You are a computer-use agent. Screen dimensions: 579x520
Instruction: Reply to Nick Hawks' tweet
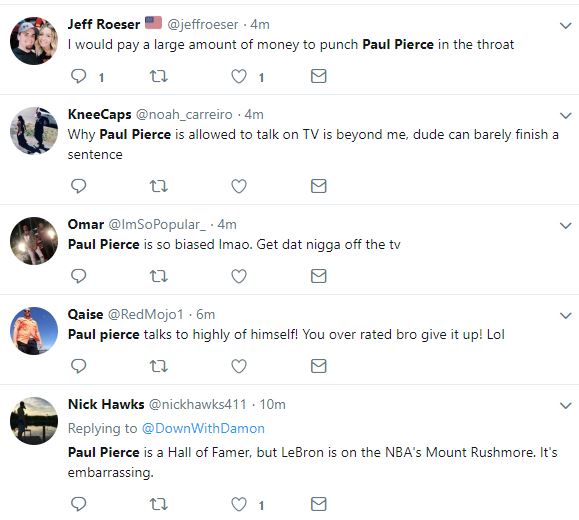[78, 504]
